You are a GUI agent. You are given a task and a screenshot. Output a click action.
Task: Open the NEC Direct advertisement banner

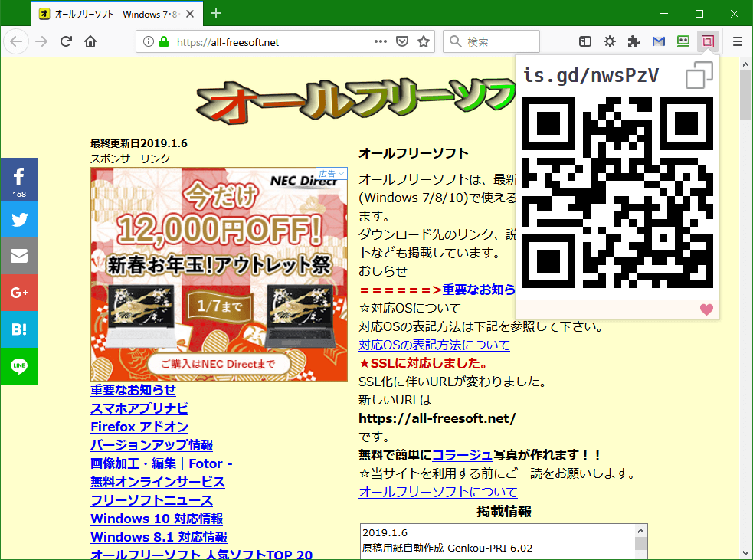pyautogui.click(x=219, y=274)
